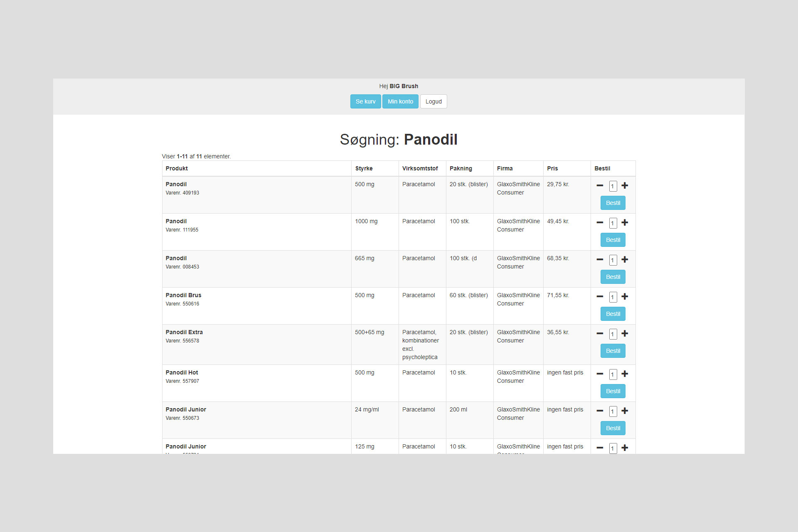The height and width of the screenshot is (532, 798).
Task: Log out using the Logud button
Action: coord(433,101)
